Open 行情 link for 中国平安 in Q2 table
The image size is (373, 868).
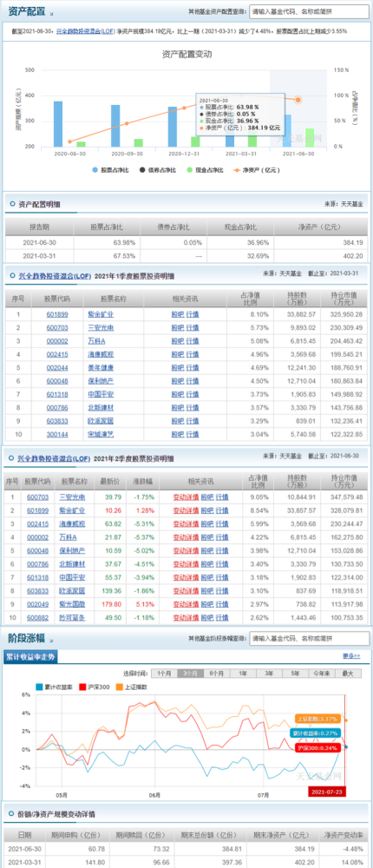222,577
